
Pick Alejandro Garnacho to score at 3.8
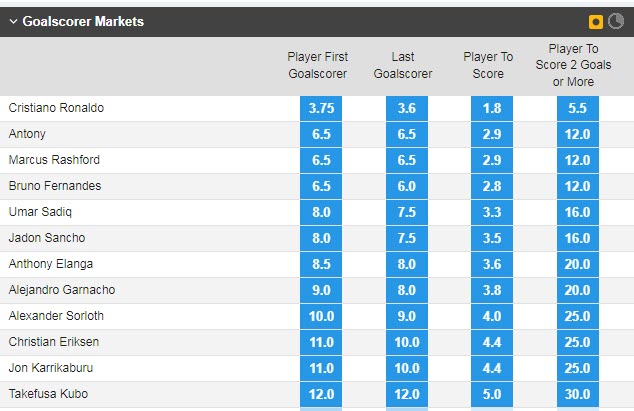click(x=493, y=290)
